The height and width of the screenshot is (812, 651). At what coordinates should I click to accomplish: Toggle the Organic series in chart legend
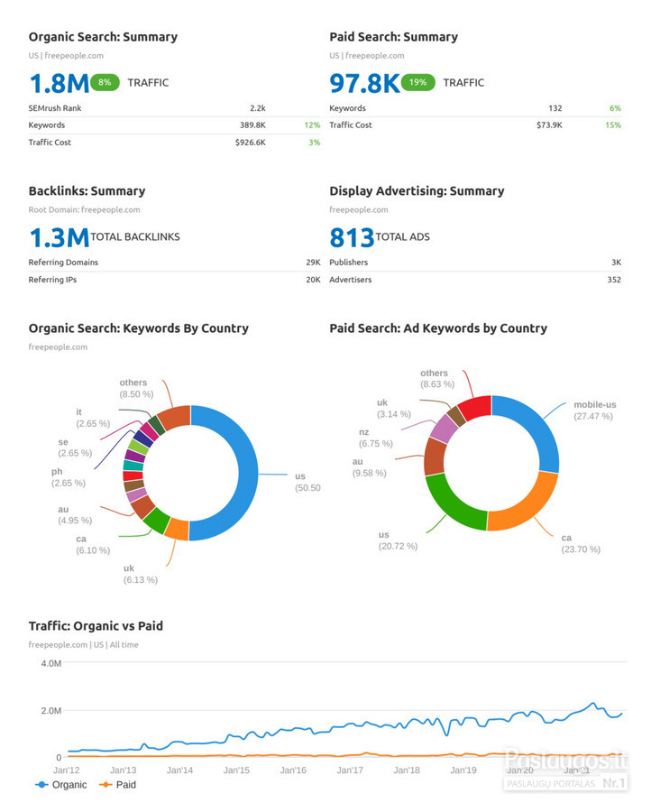pyautogui.click(x=61, y=785)
